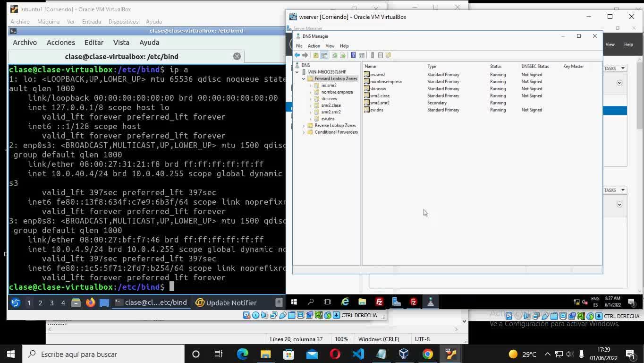Switch to workspace 2 on Lubuntu panel

tap(40, 302)
